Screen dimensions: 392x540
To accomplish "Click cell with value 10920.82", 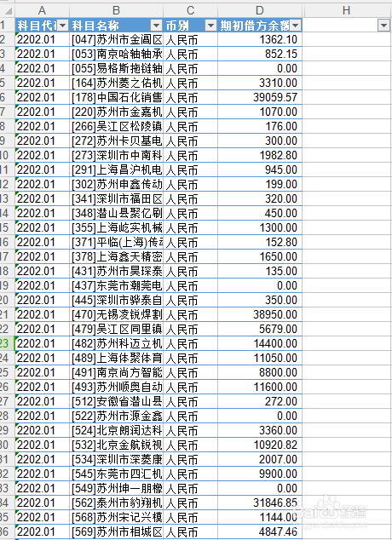I will pos(260,445).
